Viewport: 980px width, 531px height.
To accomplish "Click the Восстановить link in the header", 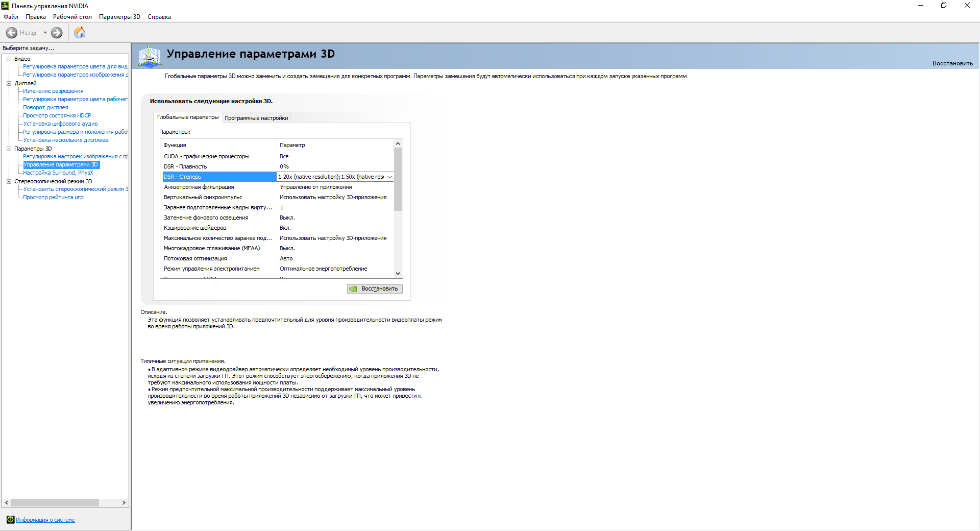I will point(952,63).
